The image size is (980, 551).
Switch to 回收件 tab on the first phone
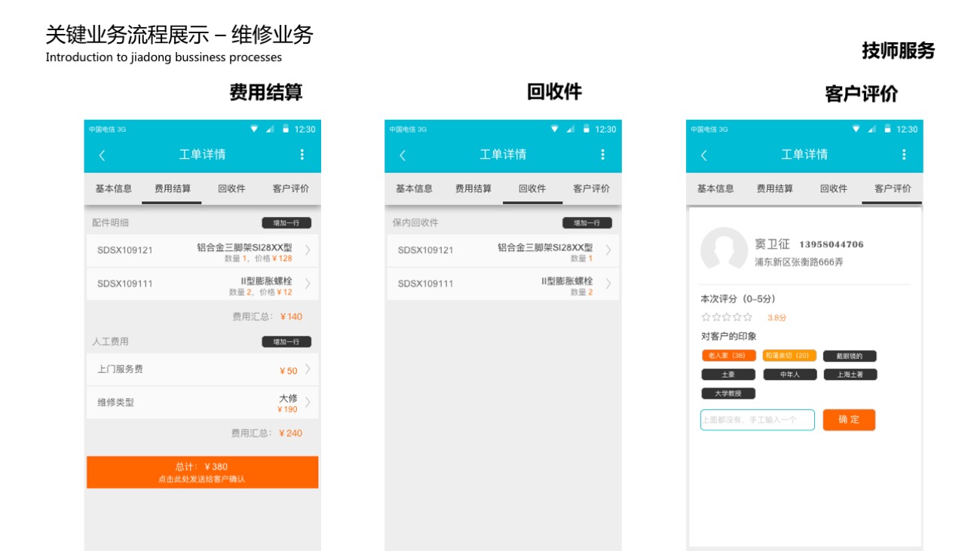[231, 188]
